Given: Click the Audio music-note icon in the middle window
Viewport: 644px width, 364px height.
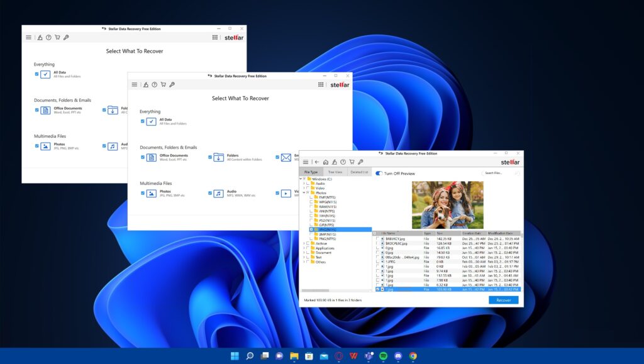Looking at the screenshot, I should [x=219, y=193].
